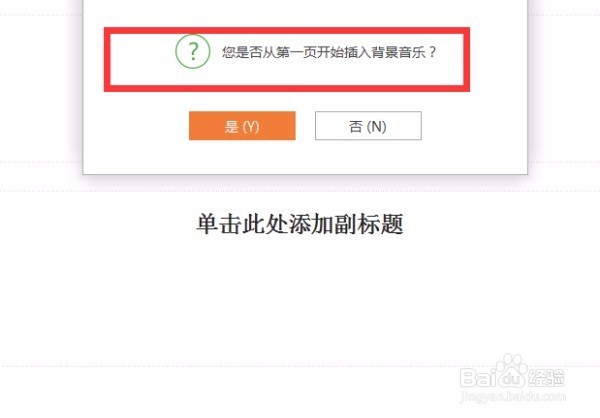Click the background music prompt message text
The width and height of the screenshot is (600, 418).
(329, 52)
